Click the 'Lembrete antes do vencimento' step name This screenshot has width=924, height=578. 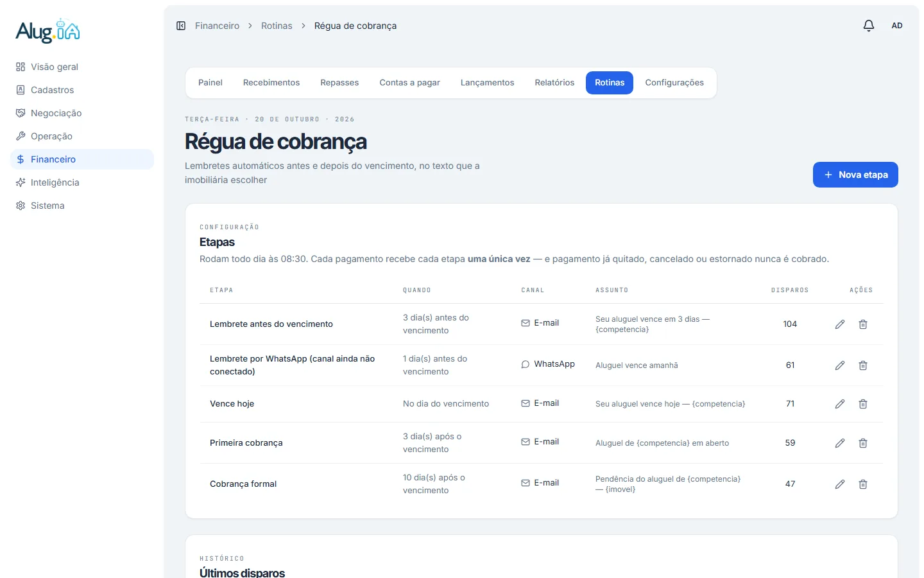pyautogui.click(x=271, y=324)
